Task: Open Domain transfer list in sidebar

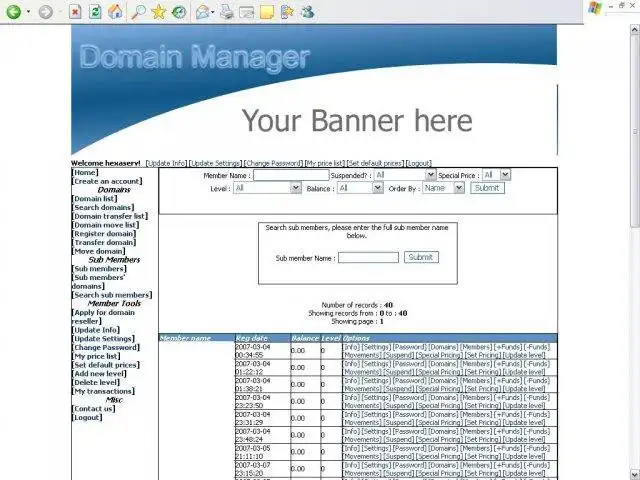Action: pos(110,216)
